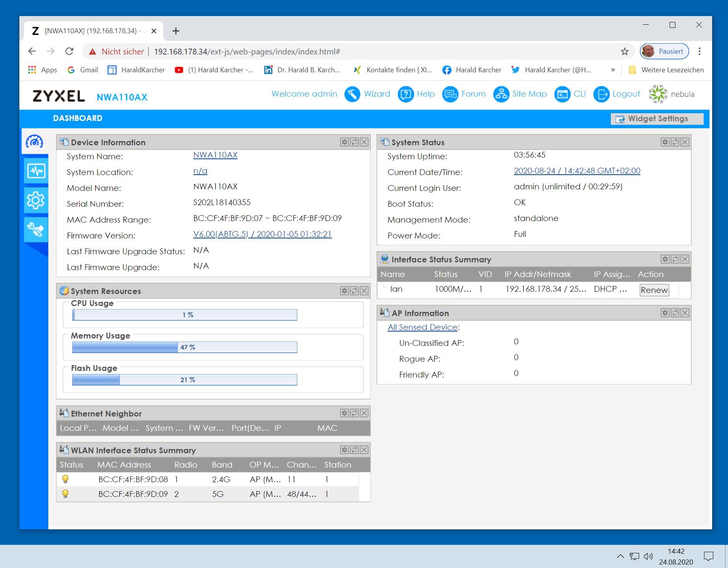Open the Configuration gear in the sidebar
The width and height of the screenshot is (728, 568).
36,200
